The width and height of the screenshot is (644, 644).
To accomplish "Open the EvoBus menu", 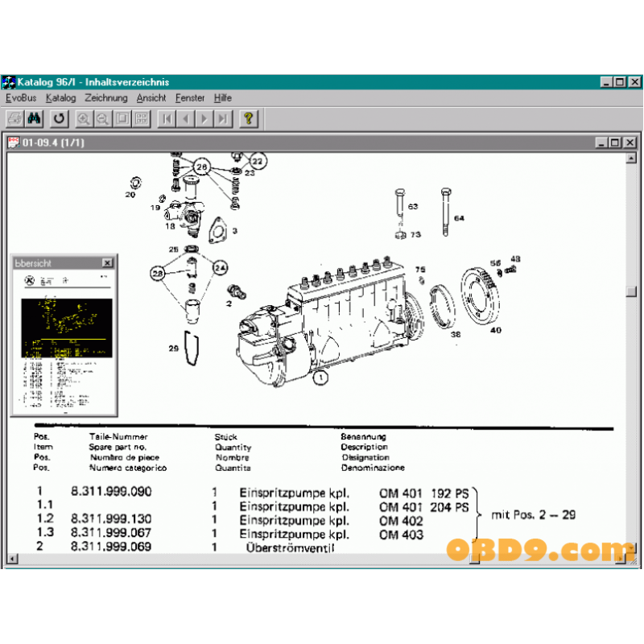I will coord(21,98).
